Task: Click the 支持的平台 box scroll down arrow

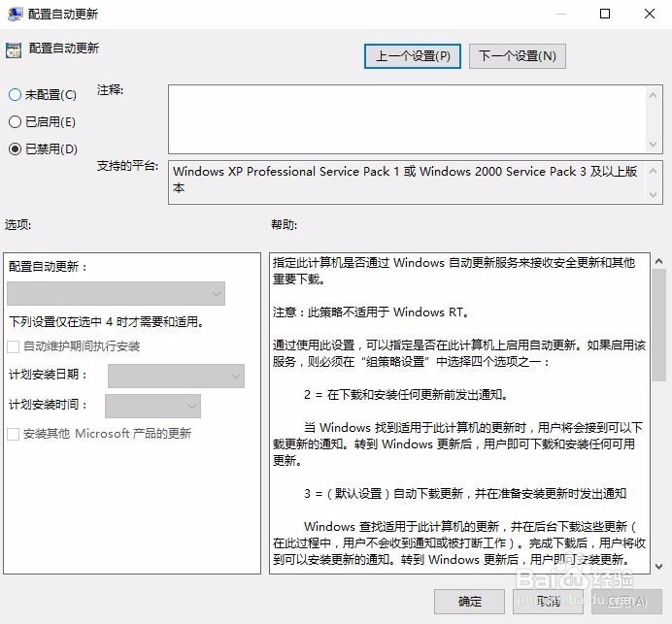Action: [654, 194]
